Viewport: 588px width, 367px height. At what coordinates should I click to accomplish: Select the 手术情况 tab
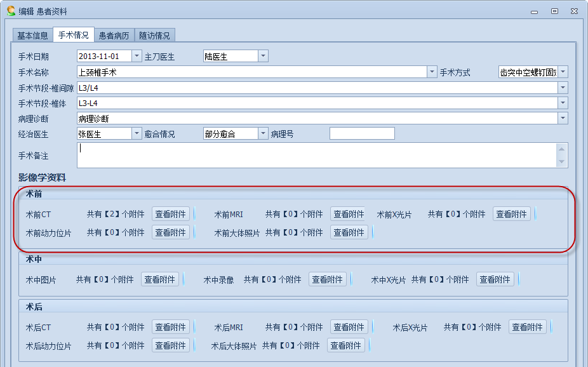(x=74, y=35)
